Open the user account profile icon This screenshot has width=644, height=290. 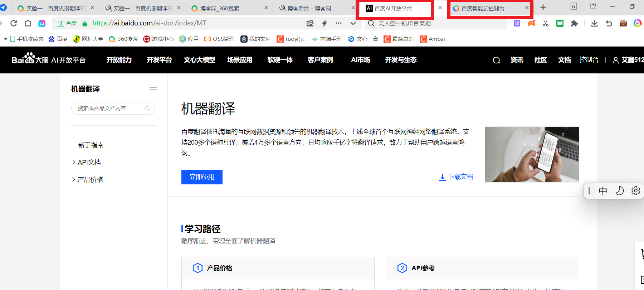pos(616,60)
